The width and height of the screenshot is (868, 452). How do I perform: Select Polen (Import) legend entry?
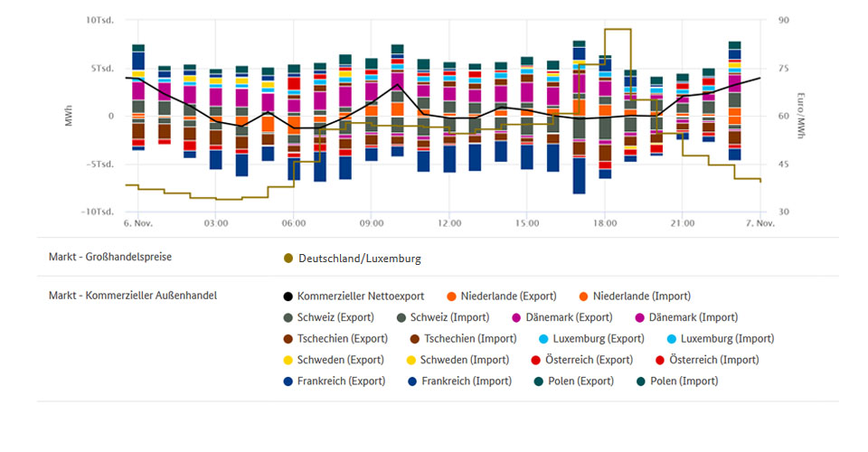(x=677, y=381)
